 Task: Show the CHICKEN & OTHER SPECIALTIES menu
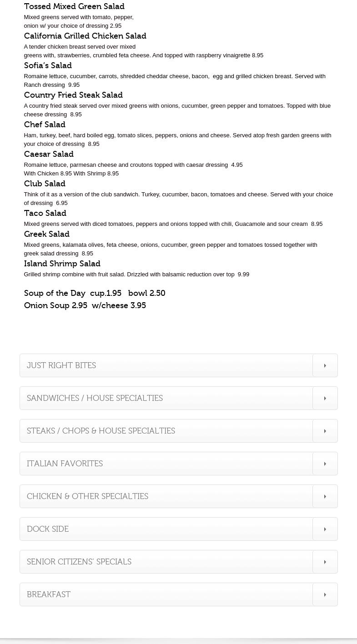[x=87, y=496]
